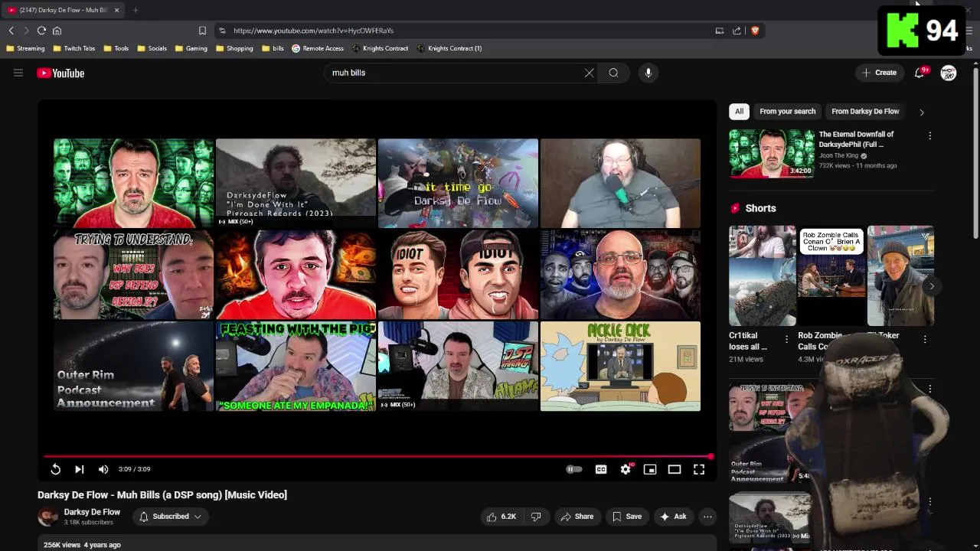Enter full screen mode

click(699, 469)
